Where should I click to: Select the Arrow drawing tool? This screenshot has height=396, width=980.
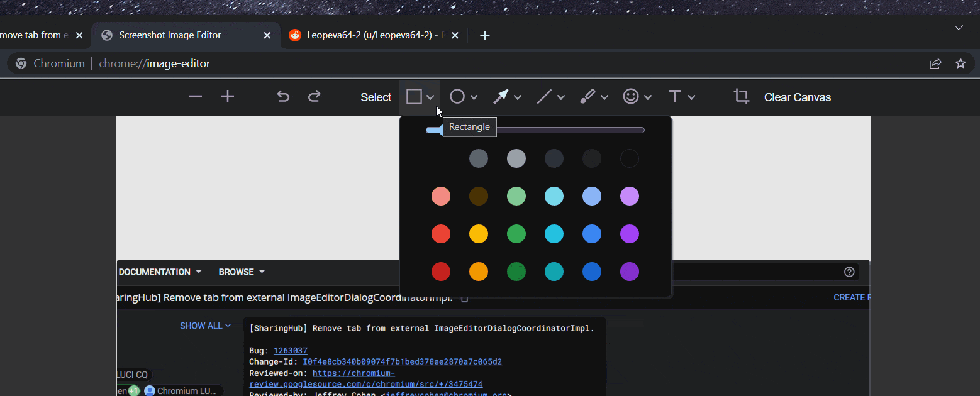click(501, 97)
